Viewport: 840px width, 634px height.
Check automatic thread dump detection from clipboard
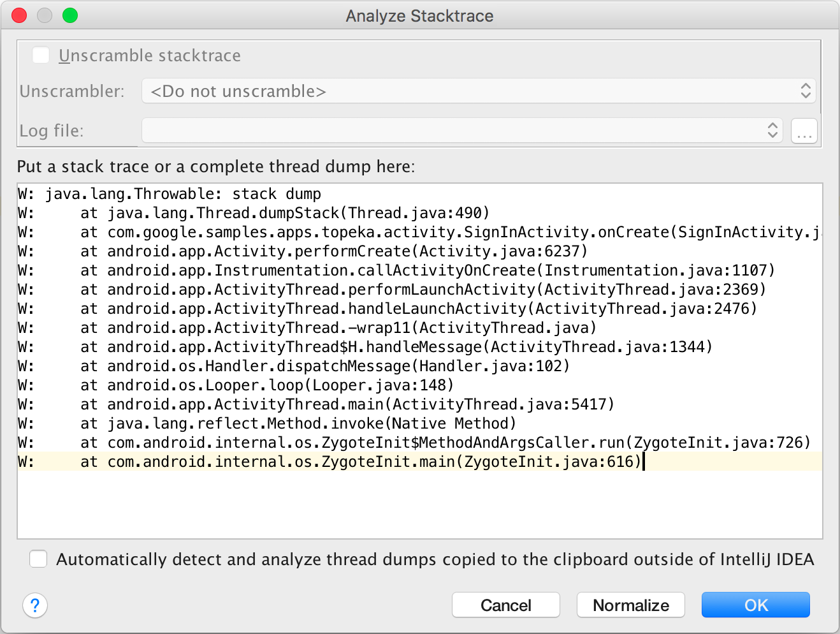click(38, 559)
